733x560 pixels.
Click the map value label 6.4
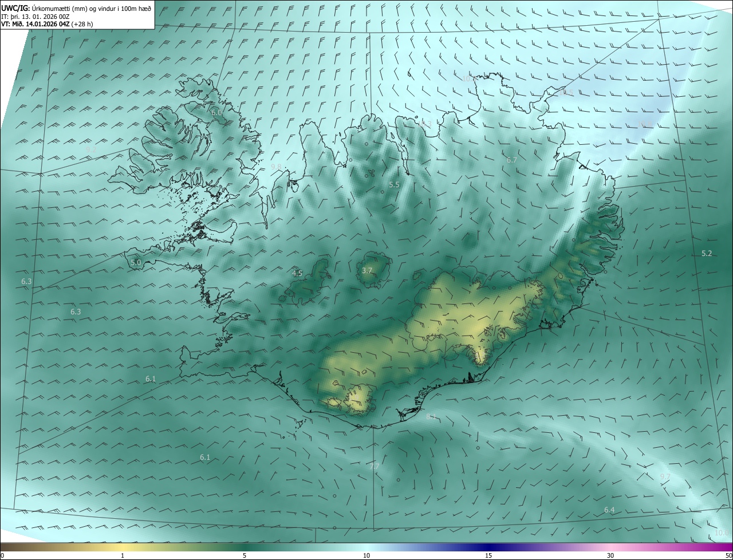[x=609, y=510]
